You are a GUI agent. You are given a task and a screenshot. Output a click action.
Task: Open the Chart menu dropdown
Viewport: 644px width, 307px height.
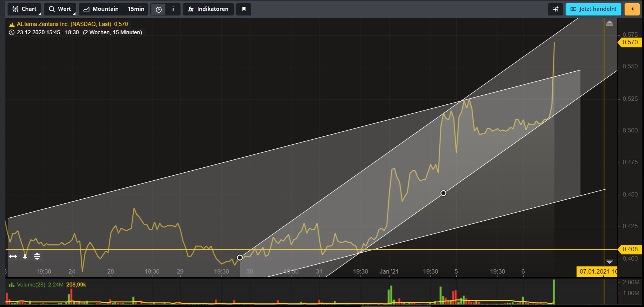[x=24, y=9]
